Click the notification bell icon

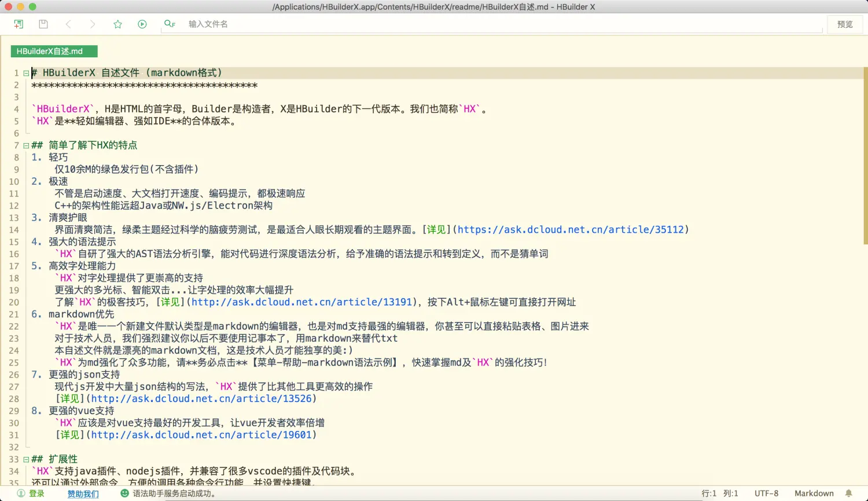click(849, 493)
